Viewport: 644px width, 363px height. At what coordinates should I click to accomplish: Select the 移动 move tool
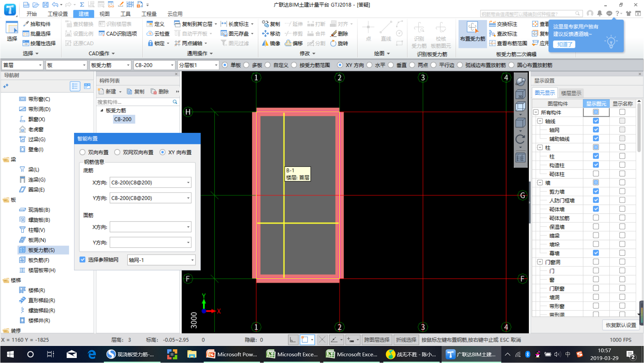(271, 34)
